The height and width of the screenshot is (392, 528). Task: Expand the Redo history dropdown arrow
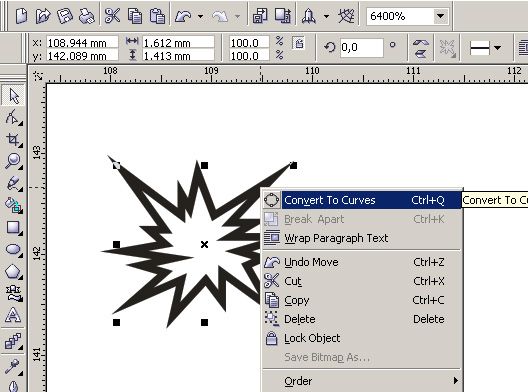coord(237,16)
